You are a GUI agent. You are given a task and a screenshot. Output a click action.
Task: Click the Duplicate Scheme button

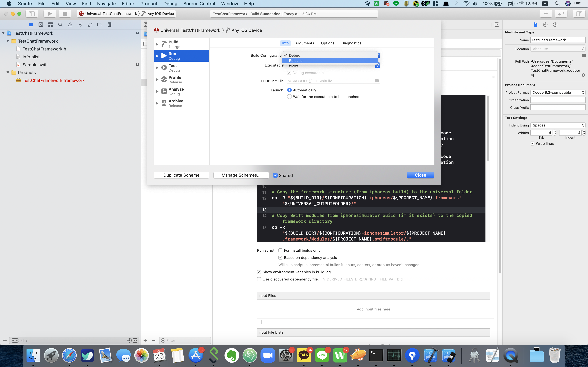pos(181,175)
